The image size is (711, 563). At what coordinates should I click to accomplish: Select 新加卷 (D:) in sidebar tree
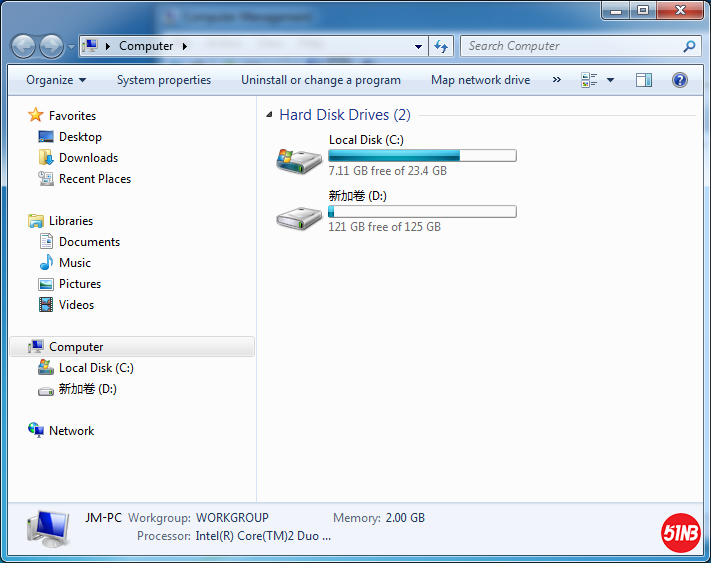click(88, 389)
